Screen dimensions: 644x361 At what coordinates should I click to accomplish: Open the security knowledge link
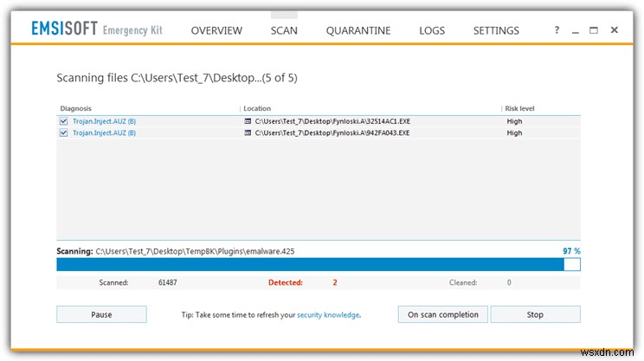[x=328, y=315]
